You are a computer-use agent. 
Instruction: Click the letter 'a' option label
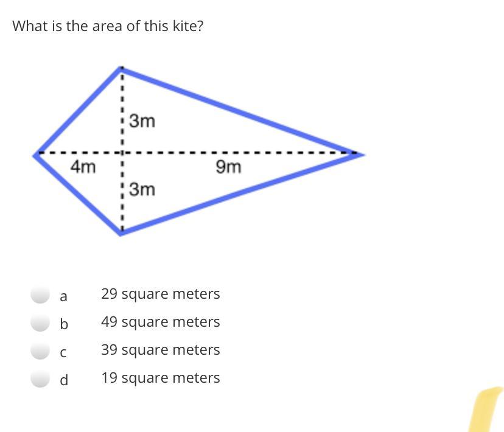64,297
